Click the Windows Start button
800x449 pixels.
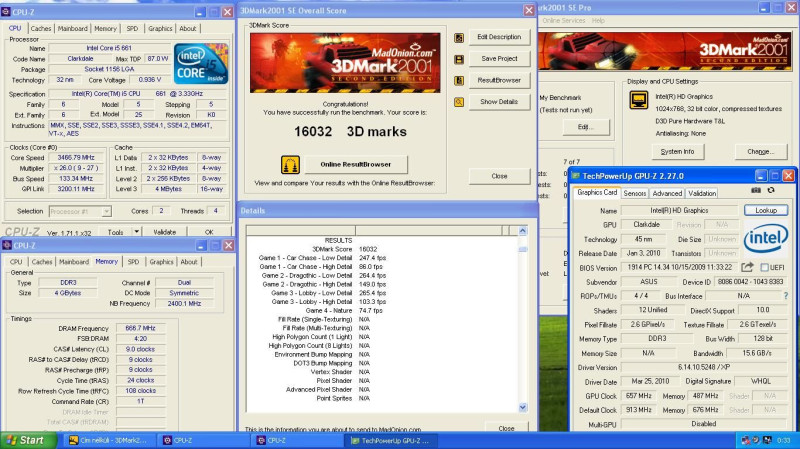[28, 440]
